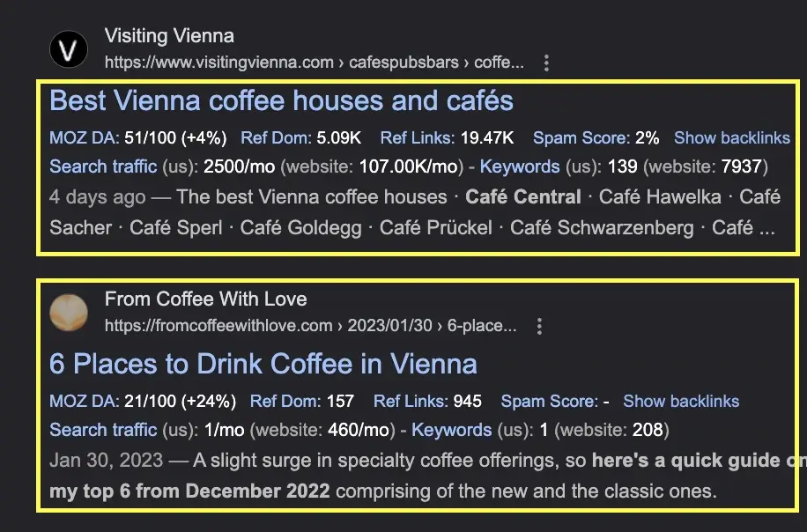Click Ref Links metric showing 19.47K

pyautogui.click(x=417, y=138)
